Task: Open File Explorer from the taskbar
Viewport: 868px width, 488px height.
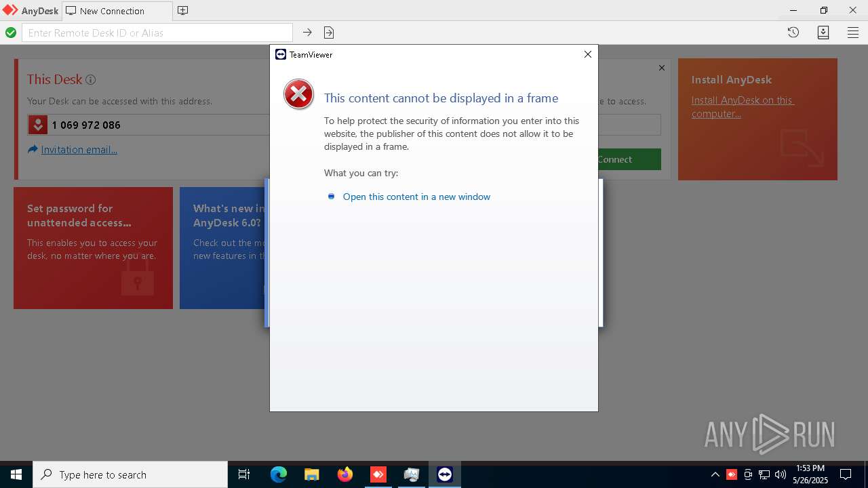Action: (311, 474)
